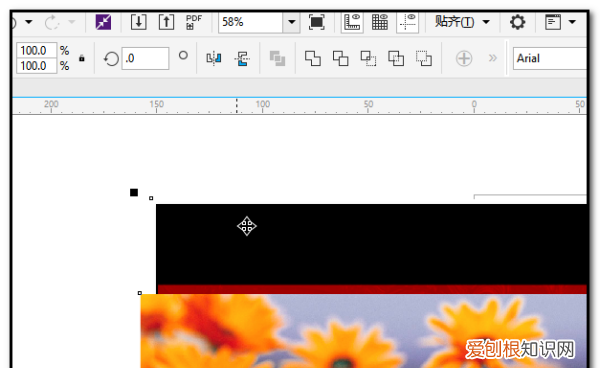This screenshot has width=600, height=368.
Task: Click the orange flower photo
Action: point(364,331)
